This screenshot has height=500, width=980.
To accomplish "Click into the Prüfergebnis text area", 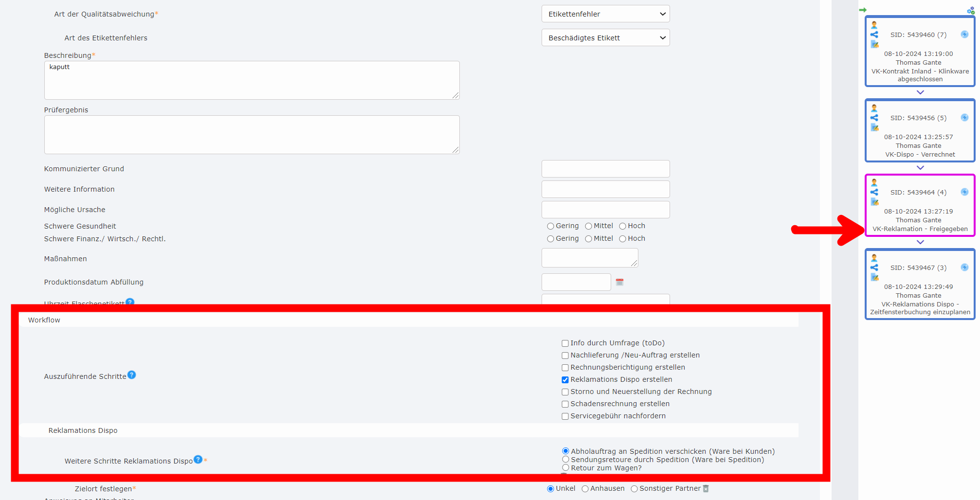I will click(252, 135).
